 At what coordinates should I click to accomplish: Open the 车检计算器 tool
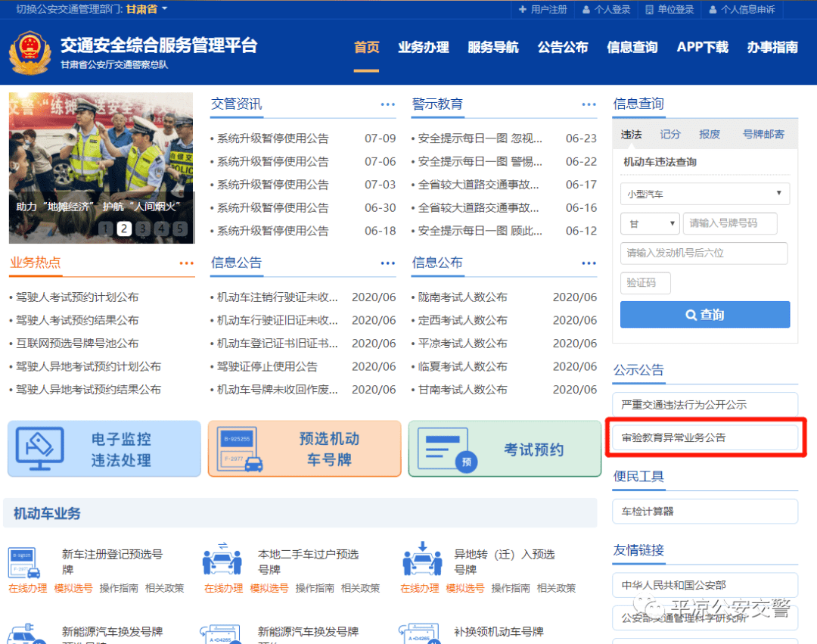(705, 512)
